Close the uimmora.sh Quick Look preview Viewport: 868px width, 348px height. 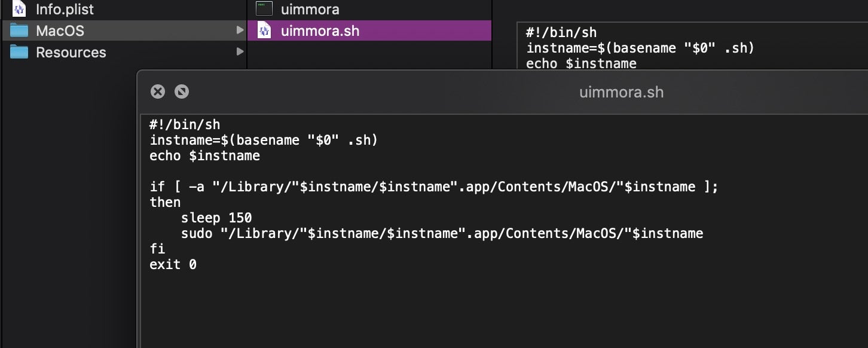point(157,91)
